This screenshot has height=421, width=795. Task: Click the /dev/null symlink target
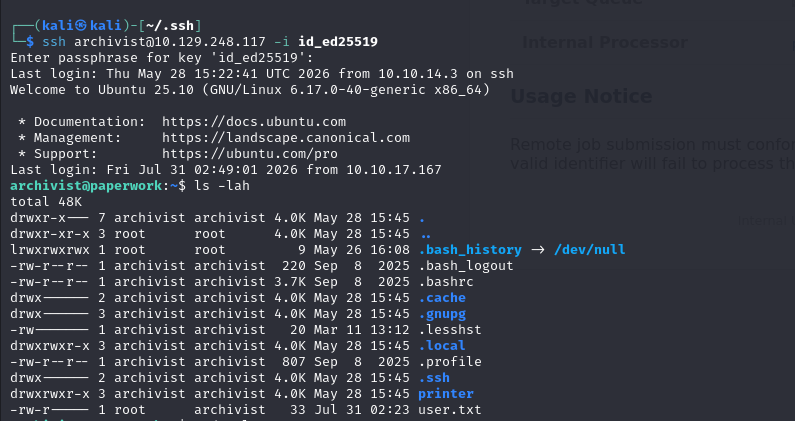[x=590, y=250]
